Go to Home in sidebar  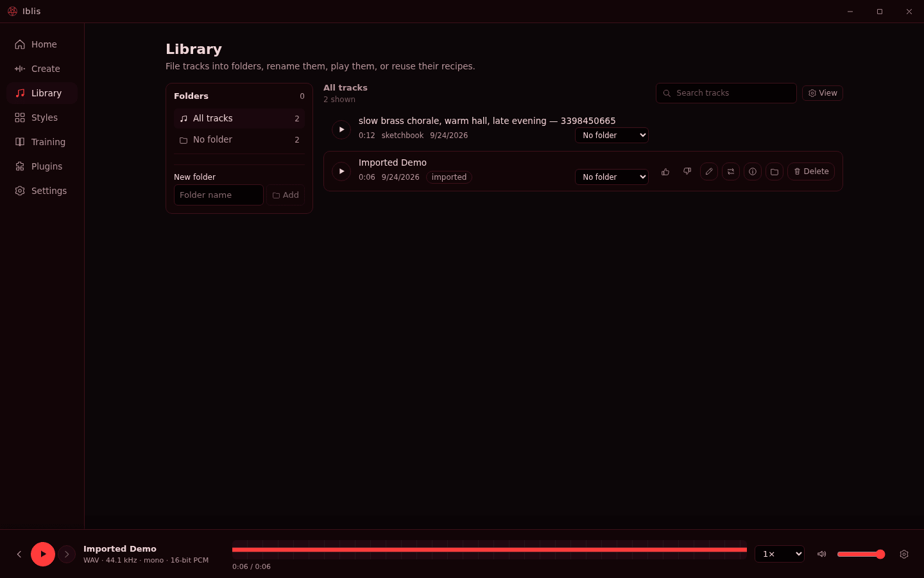(x=42, y=44)
